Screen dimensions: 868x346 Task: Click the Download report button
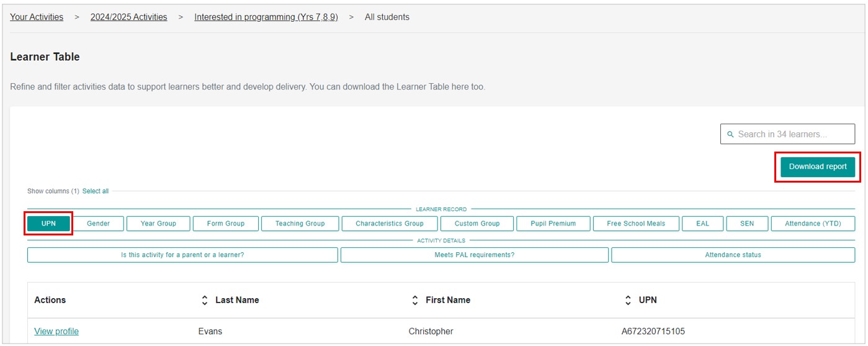[x=817, y=166]
